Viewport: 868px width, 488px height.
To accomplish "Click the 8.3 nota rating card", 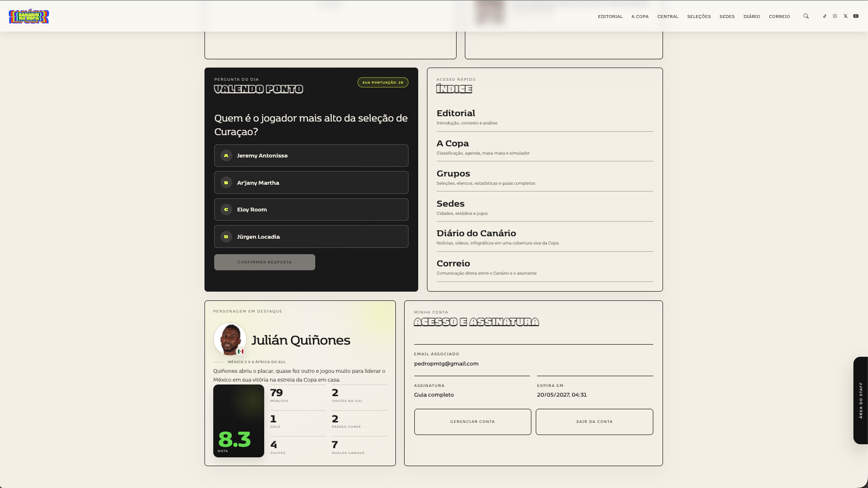I will pyautogui.click(x=238, y=421).
